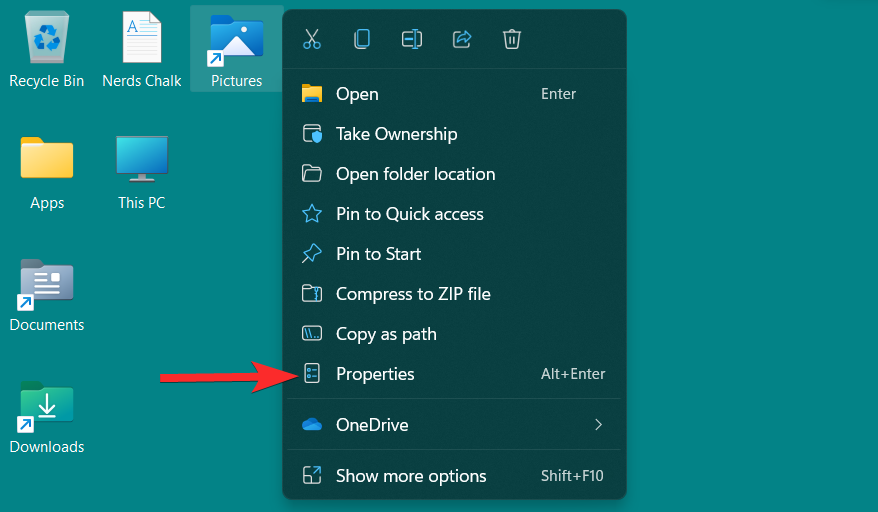This screenshot has width=878, height=512.
Task: Select the Apps folder icon
Action: (x=47, y=158)
